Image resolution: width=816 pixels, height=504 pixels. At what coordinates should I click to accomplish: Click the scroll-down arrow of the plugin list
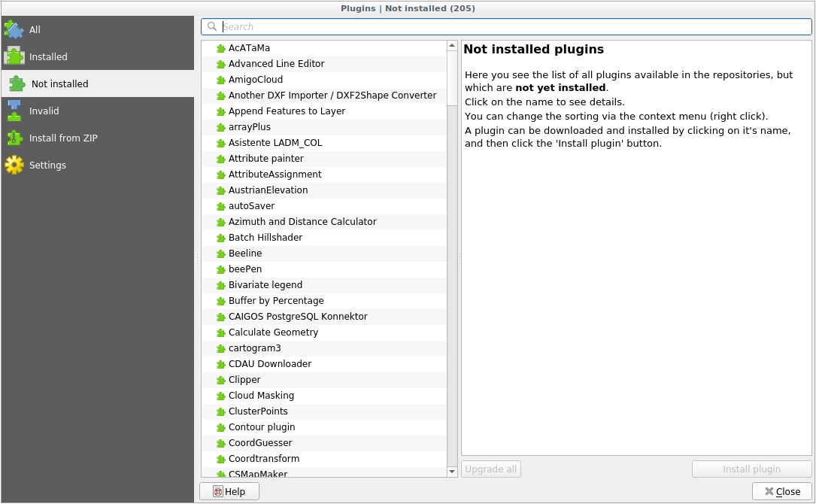click(x=451, y=472)
